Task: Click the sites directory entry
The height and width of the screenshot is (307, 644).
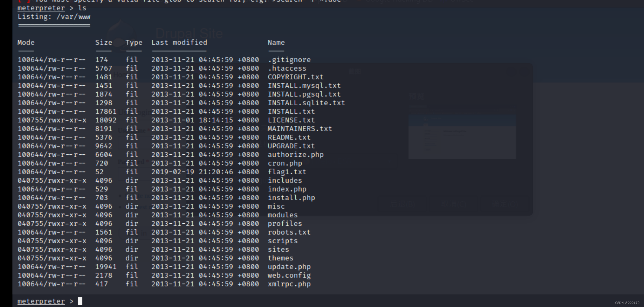Action: pyautogui.click(x=278, y=250)
